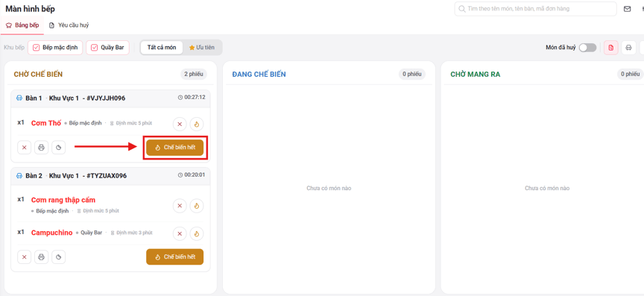Image resolution: width=644 pixels, height=296 pixels.
Task: Cancel entire Bàn 2 ticket with X icon
Action: tap(25, 257)
